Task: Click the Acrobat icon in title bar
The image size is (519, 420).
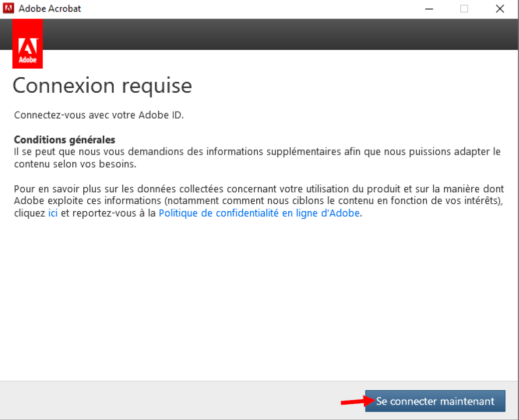Action: tap(8, 8)
